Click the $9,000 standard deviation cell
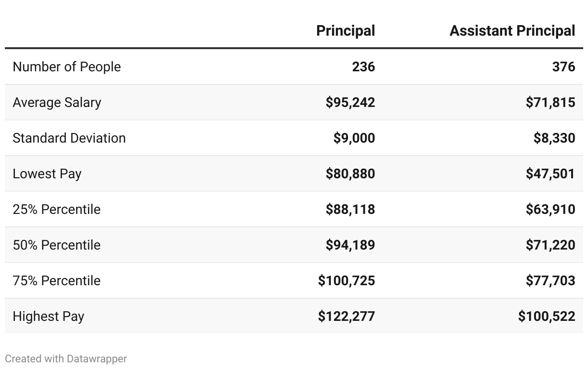 coord(354,138)
